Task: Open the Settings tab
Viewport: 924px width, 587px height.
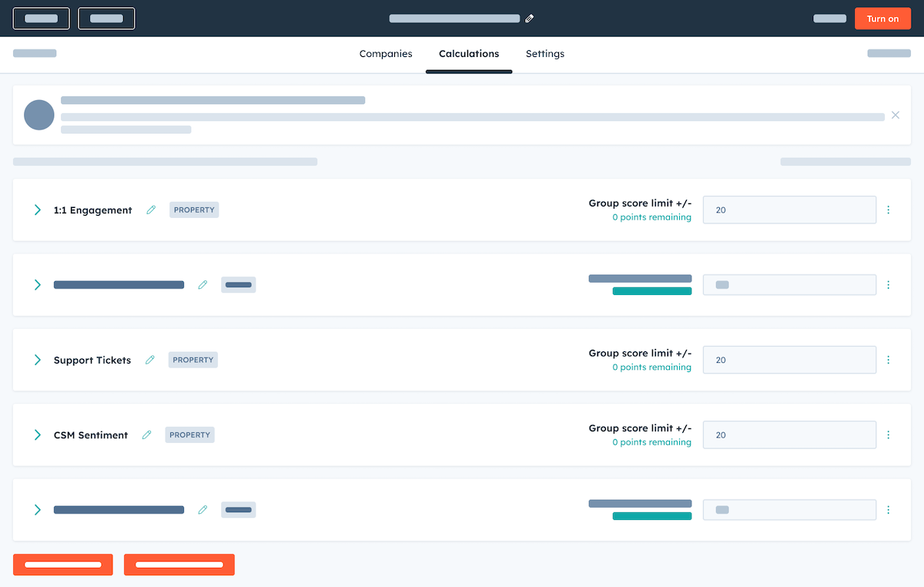Action: pyautogui.click(x=545, y=54)
